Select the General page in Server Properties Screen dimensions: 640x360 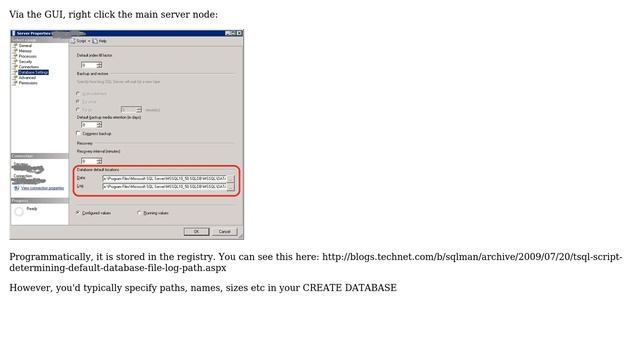25,46
